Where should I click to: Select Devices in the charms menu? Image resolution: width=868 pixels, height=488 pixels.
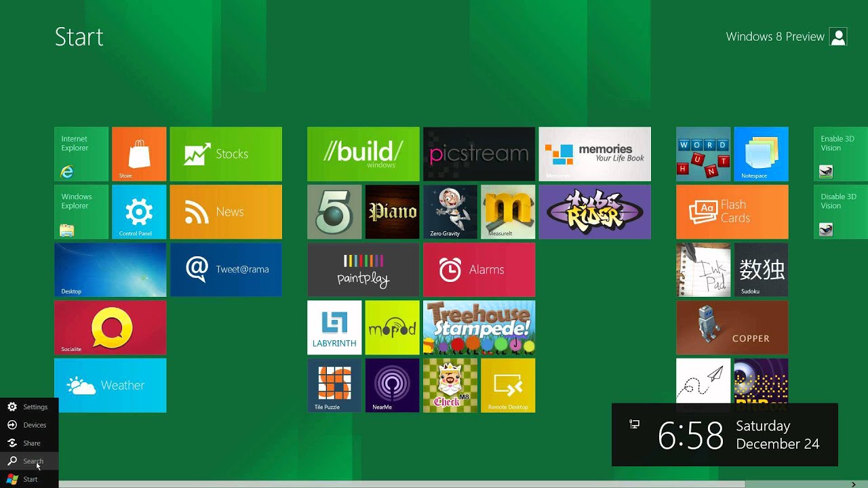click(x=29, y=425)
